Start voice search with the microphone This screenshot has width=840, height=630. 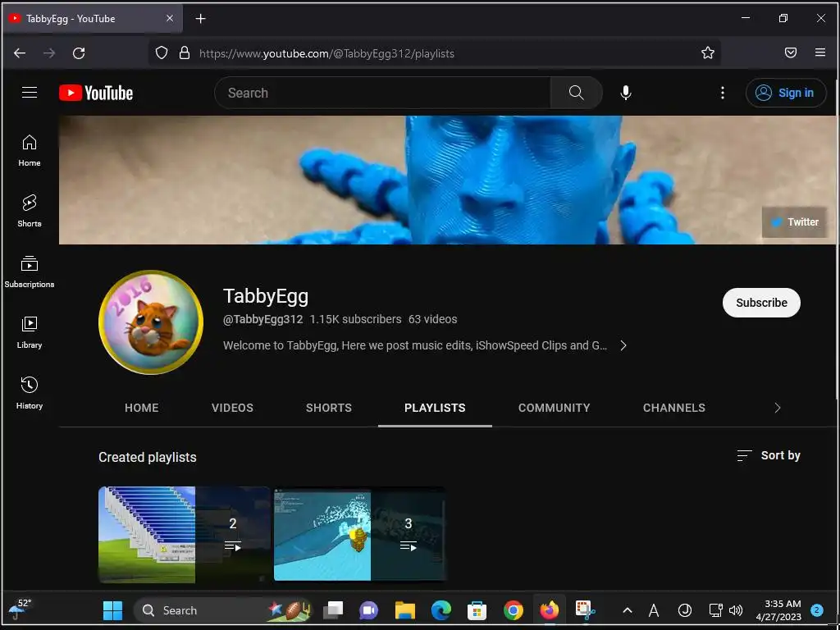(x=626, y=93)
